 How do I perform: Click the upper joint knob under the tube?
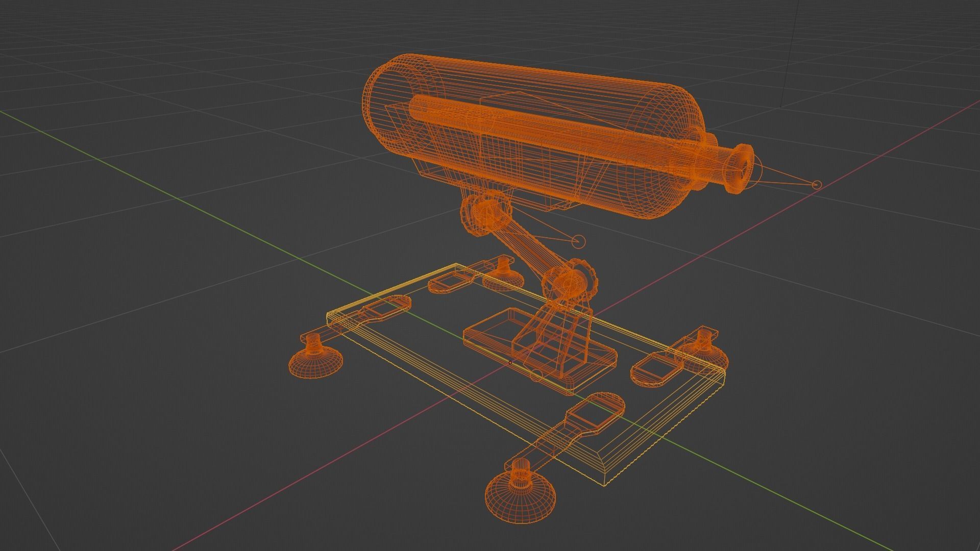tap(485, 212)
